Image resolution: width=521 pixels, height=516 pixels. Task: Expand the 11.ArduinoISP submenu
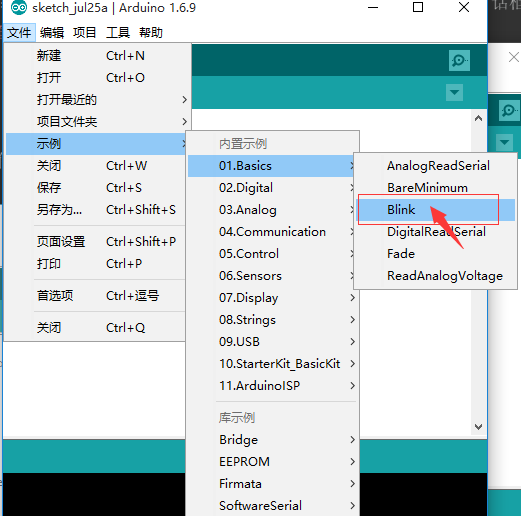pyautogui.click(x=272, y=386)
